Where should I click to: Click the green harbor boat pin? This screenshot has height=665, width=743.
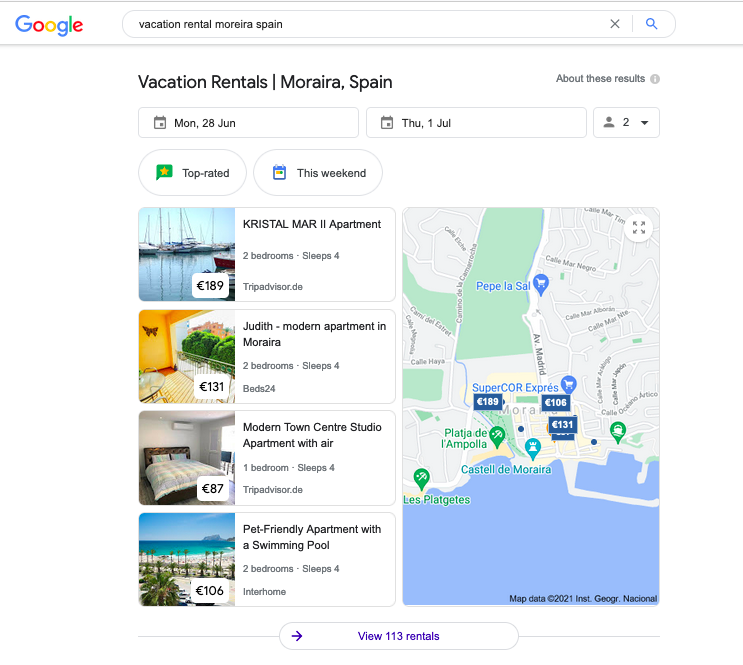coord(617,432)
